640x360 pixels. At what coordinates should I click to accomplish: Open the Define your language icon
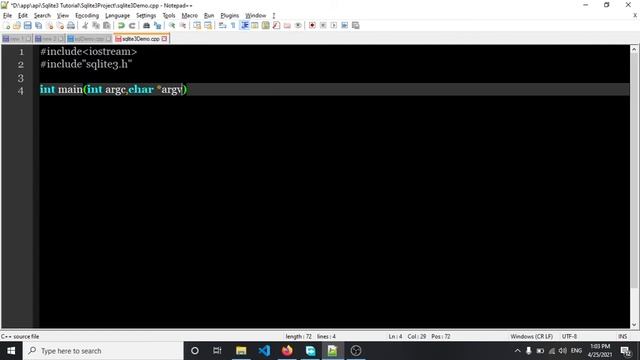pyautogui.click(x=255, y=25)
